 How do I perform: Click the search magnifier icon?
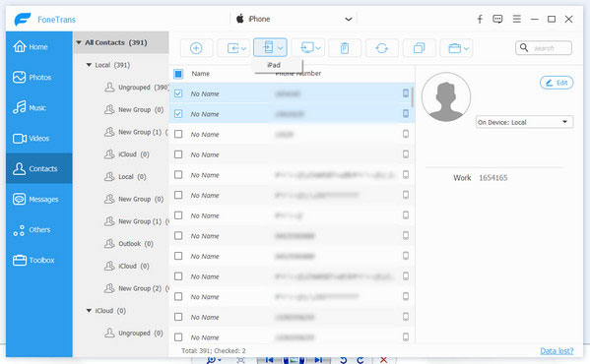point(524,47)
